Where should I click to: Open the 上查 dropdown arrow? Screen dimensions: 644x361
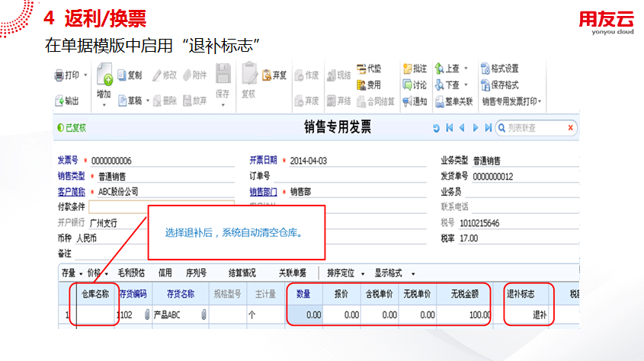tap(466, 68)
